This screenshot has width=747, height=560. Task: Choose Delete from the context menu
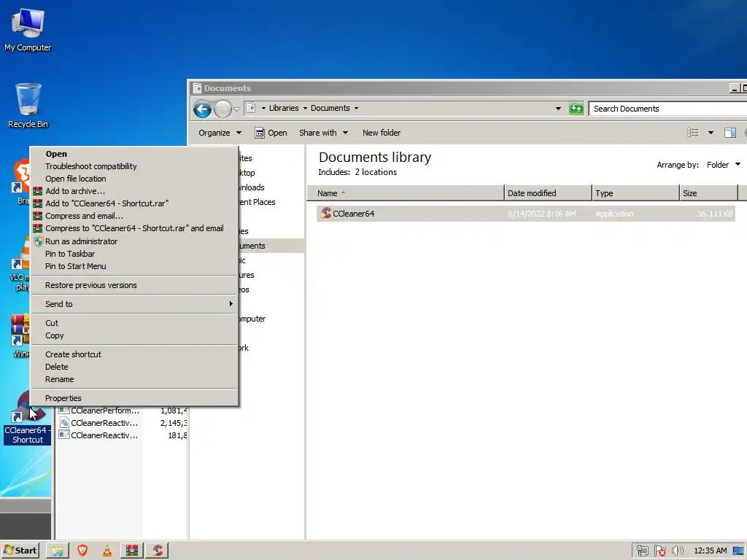[x=134, y=367]
